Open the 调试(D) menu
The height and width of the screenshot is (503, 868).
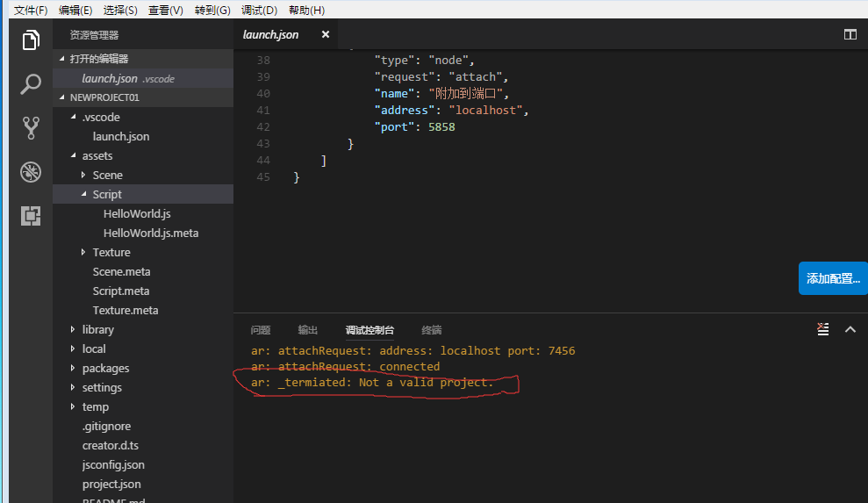(259, 10)
